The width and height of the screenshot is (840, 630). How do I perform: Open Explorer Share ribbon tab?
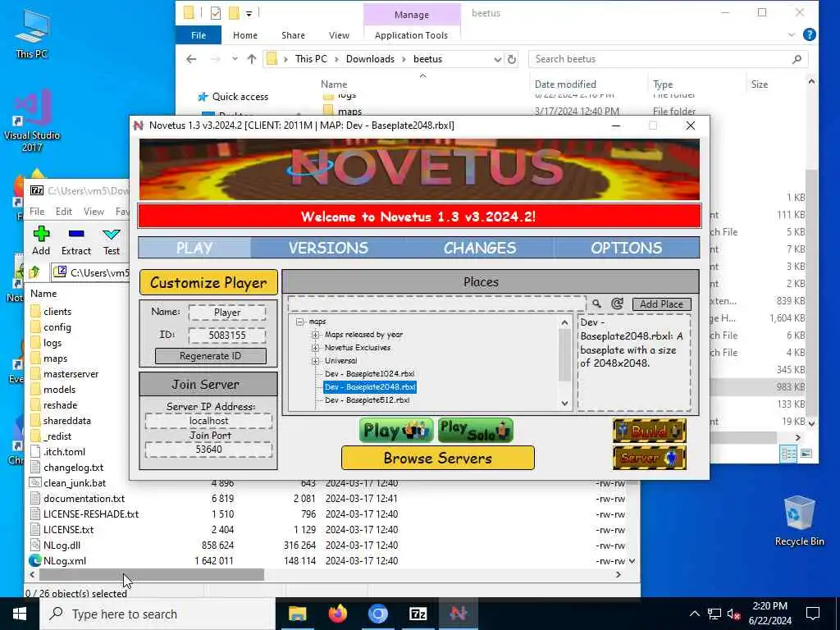point(293,35)
